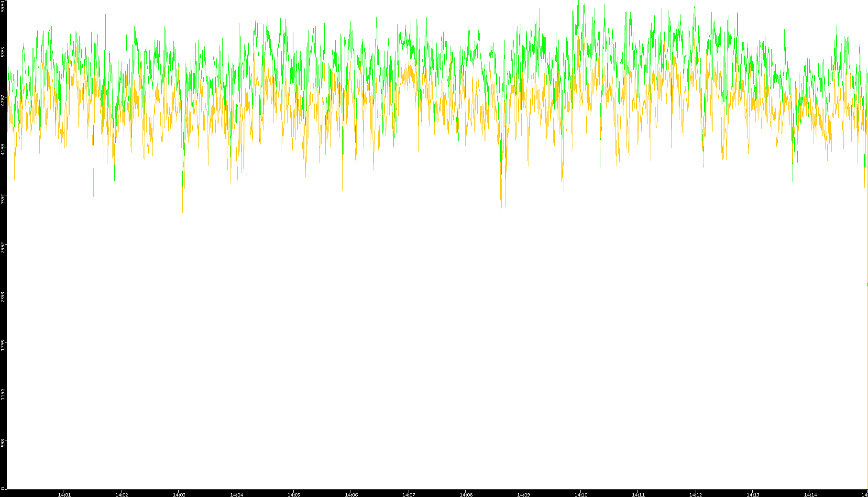The width and height of the screenshot is (868, 497).
Task: Click the 14:05 time axis label
Action: click(294, 495)
